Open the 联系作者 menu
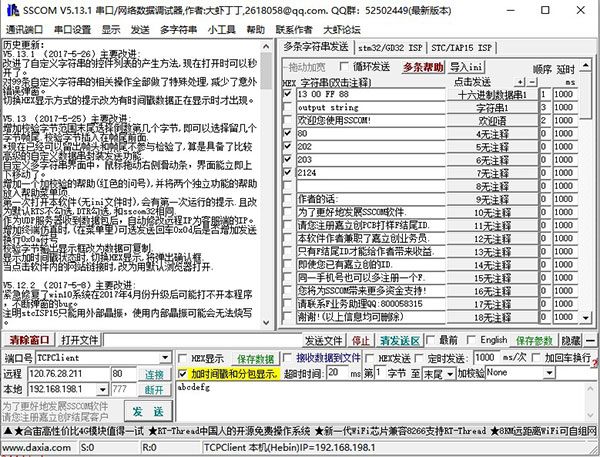Viewport: 600px width, 457px height. pos(294,29)
